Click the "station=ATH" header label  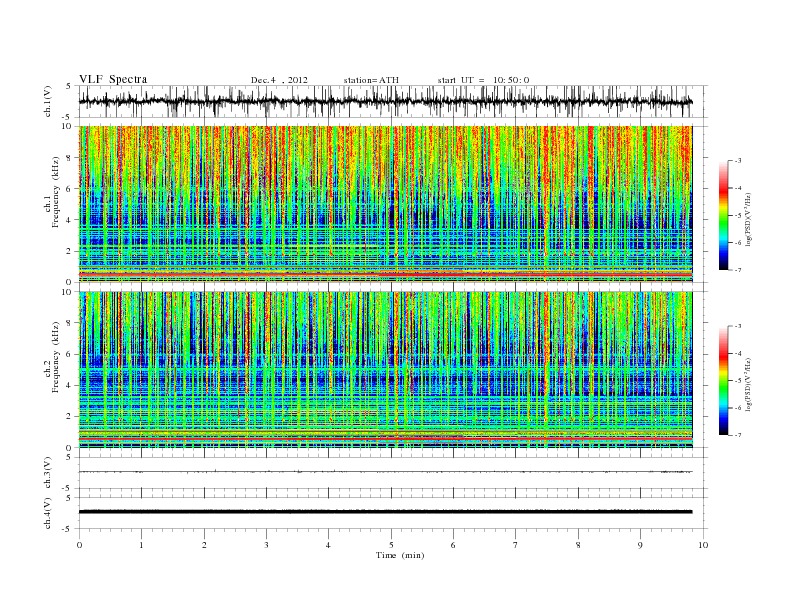coord(371,80)
